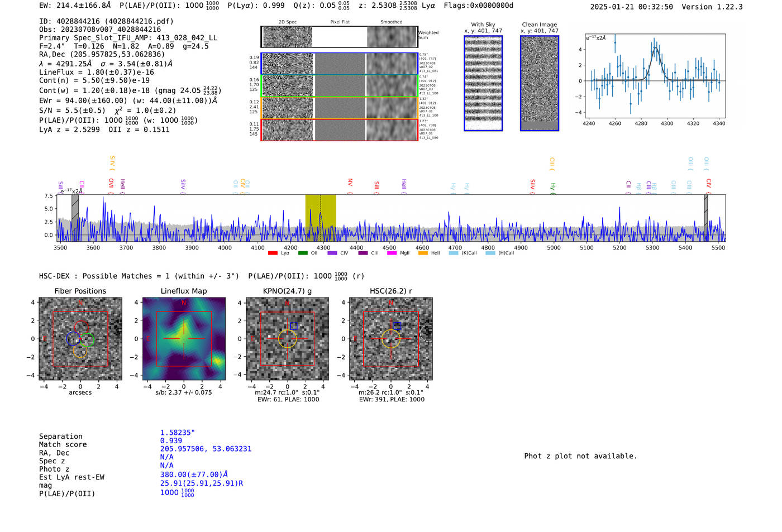Open the Fiber Positions cutout image
Viewport: 782px width, 532px height.
80,339
